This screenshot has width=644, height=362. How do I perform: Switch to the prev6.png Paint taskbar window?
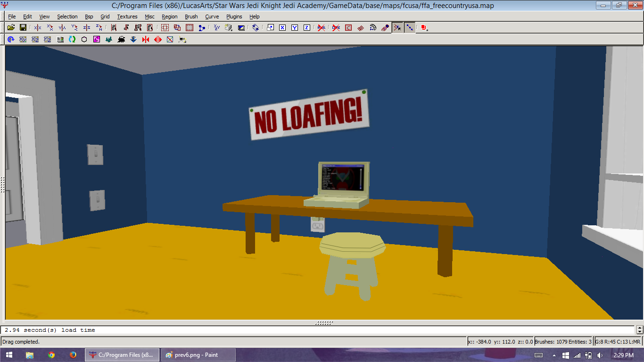click(x=198, y=355)
